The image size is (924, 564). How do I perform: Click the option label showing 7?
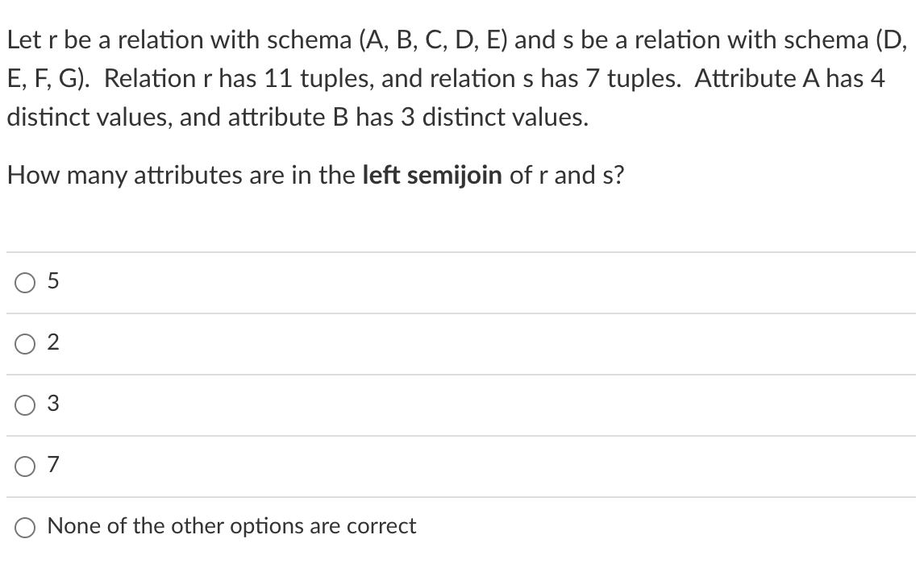[x=52, y=466]
